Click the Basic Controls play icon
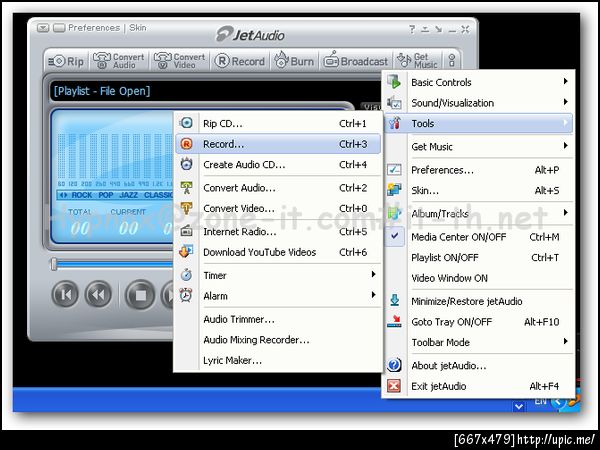This screenshot has height=450, width=600. point(394,82)
